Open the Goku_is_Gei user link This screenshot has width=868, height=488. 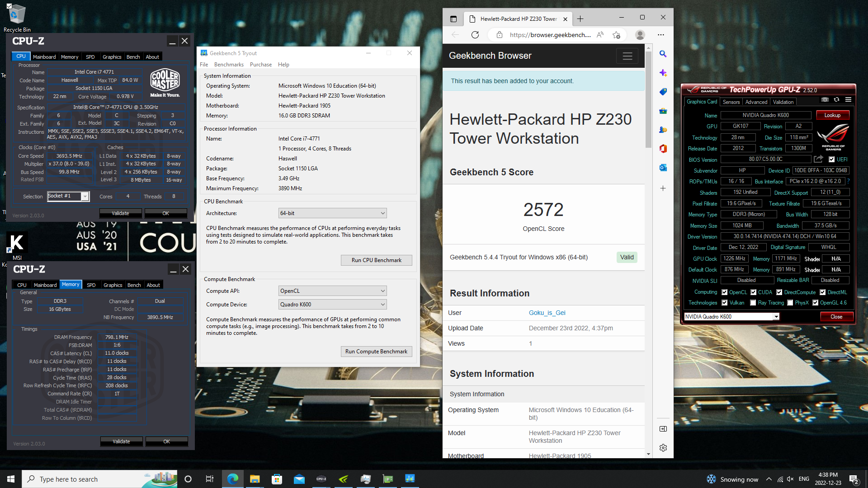pyautogui.click(x=547, y=313)
